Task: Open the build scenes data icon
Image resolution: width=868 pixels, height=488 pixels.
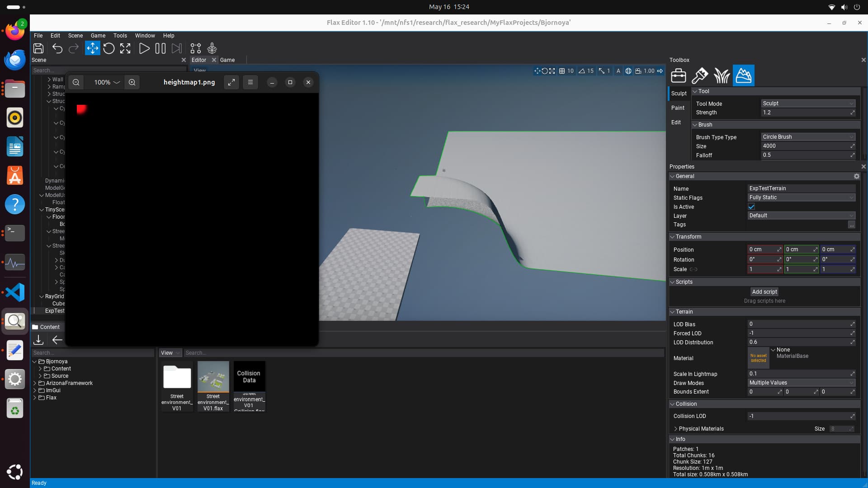Action: 196,48
